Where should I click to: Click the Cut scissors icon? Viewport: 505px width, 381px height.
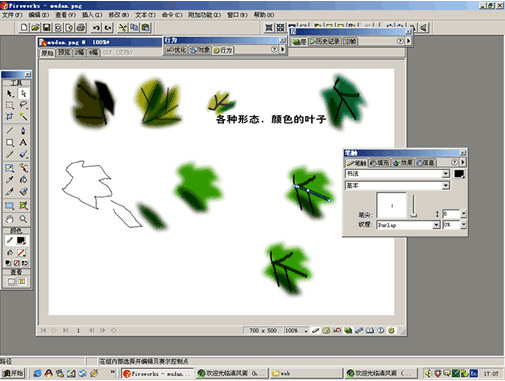123,27
